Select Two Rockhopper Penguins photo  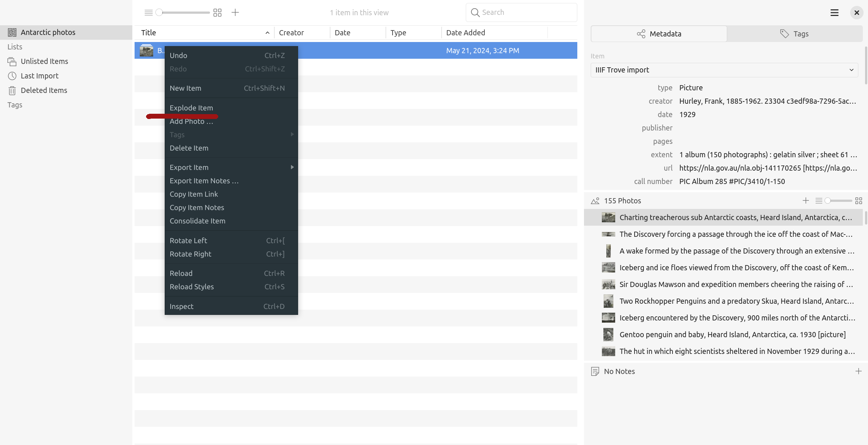tap(723, 301)
